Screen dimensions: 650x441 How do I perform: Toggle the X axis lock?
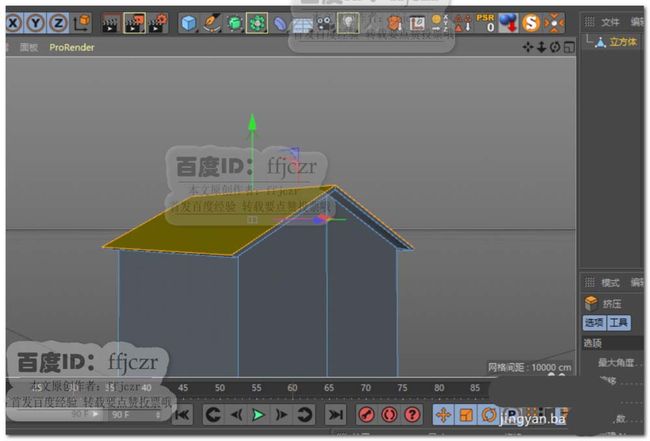[15, 23]
